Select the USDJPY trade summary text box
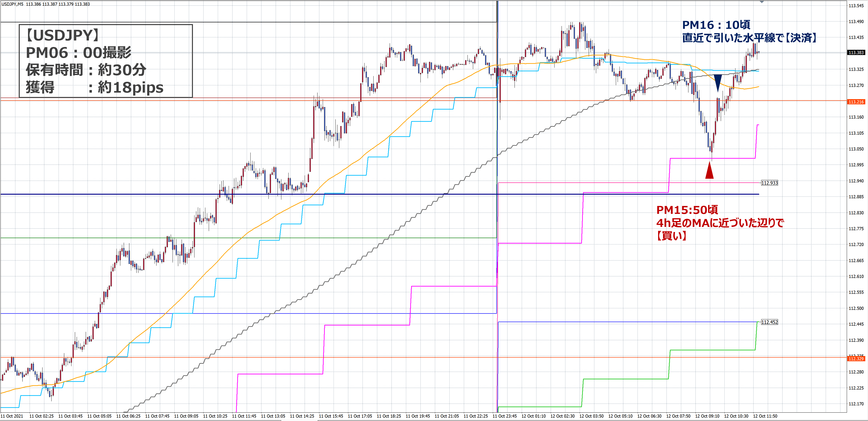This screenshot has height=421, width=868. pyautogui.click(x=106, y=61)
